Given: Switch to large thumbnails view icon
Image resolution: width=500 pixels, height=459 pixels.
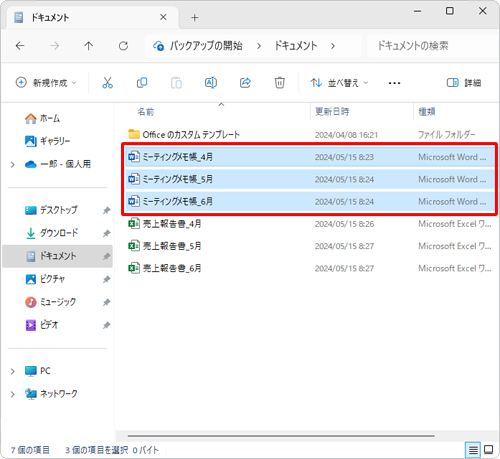Looking at the screenshot, I should coord(489,450).
